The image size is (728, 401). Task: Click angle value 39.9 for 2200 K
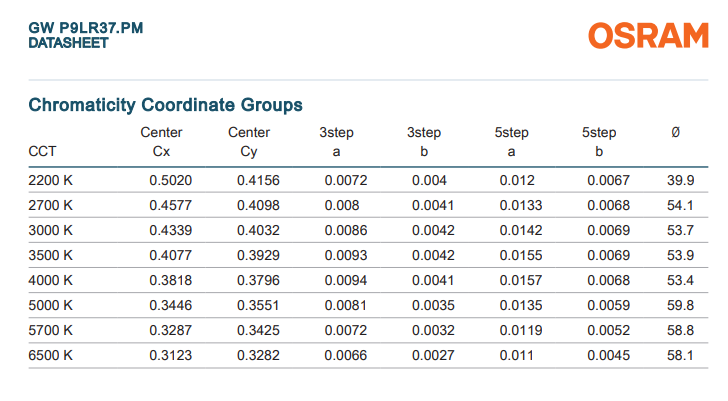pyautogui.click(x=680, y=180)
